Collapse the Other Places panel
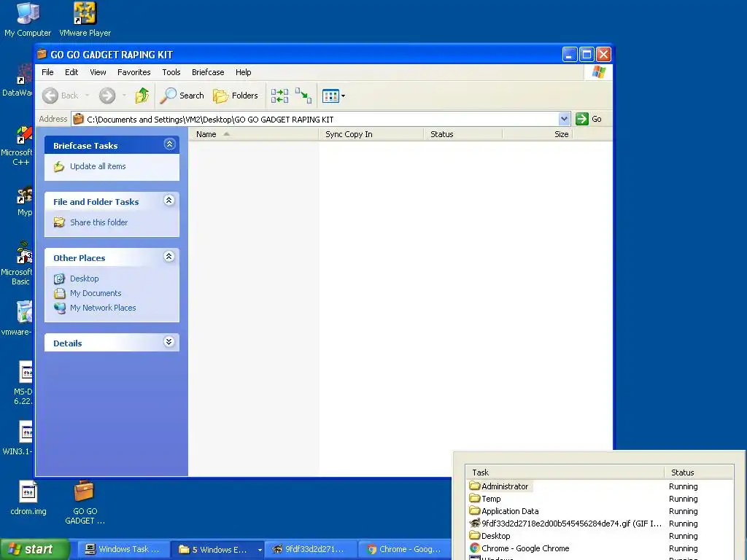 click(169, 257)
